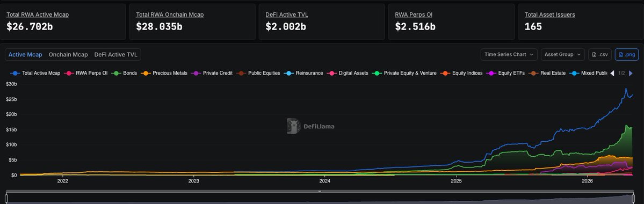The height and width of the screenshot is (204, 644).
Task: Click the RWA Perps OI stat label
Action: [x=414, y=14]
